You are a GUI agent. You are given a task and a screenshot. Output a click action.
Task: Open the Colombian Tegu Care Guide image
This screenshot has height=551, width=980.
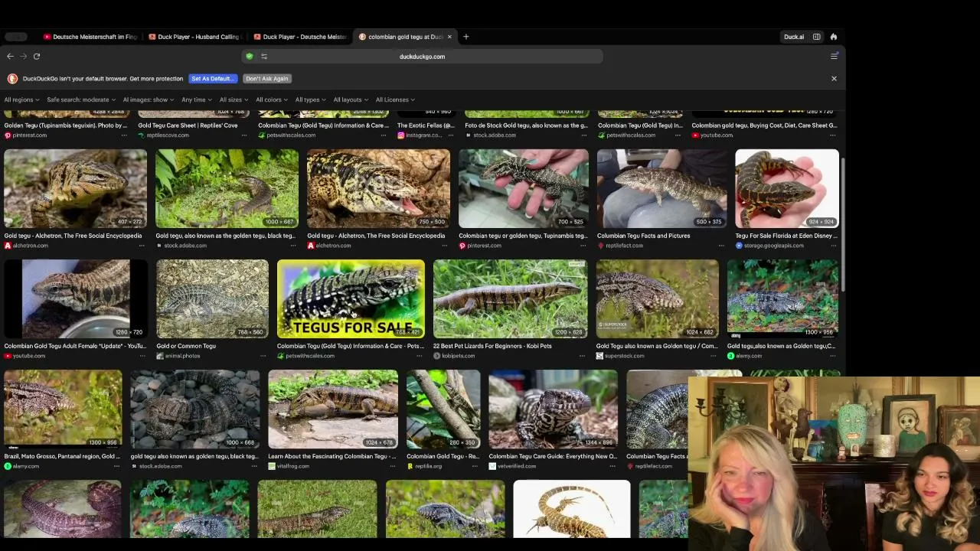(553, 409)
